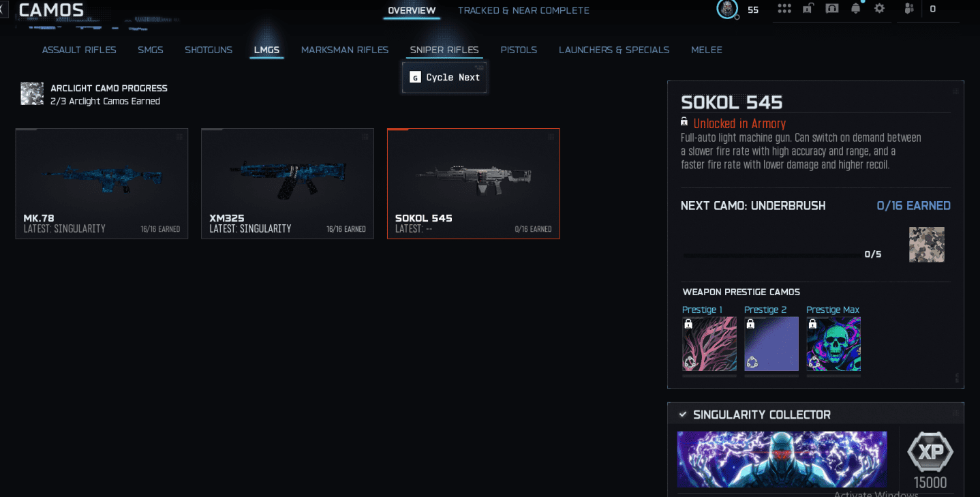Select the Assault Rifles category

tap(79, 50)
